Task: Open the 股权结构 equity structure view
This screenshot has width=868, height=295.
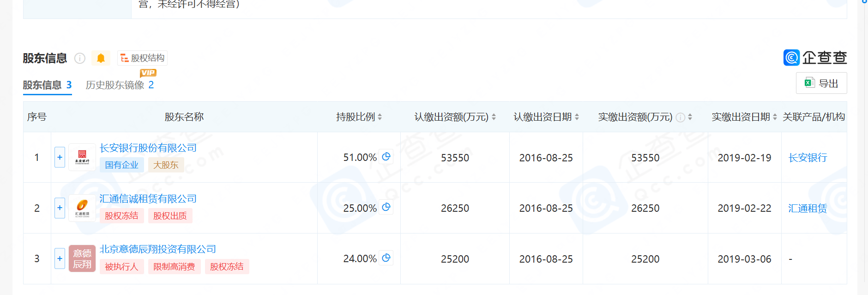Action: 142,58
